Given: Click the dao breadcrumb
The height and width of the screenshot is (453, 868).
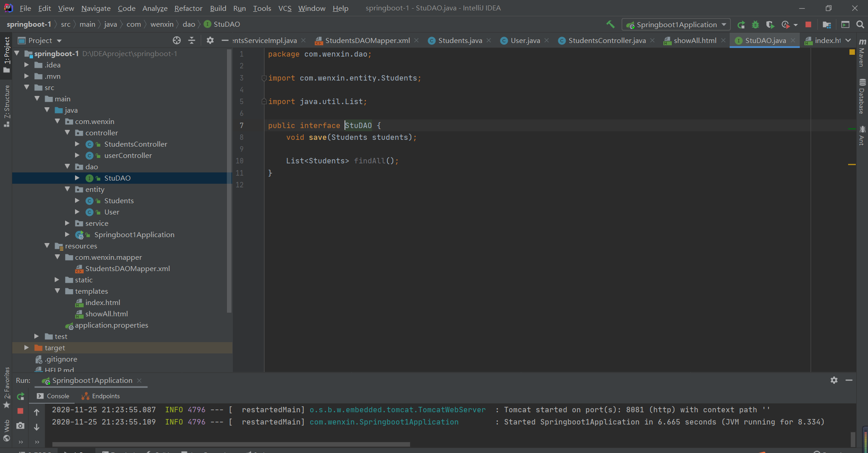Looking at the screenshot, I should pos(189,24).
